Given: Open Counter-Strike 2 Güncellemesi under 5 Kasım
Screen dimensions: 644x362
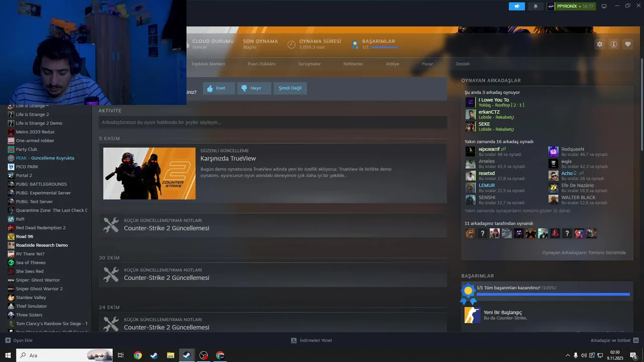Looking at the screenshot, I should 167,228.
